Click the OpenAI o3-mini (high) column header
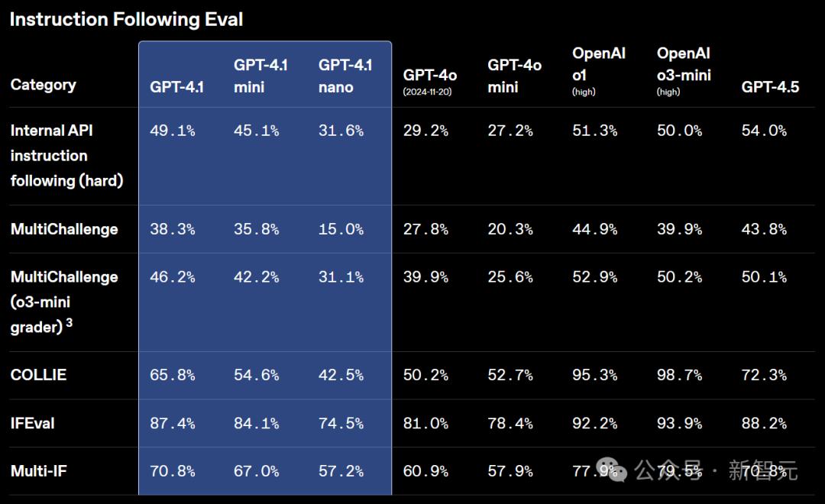The width and height of the screenshot is (825, 504). [684, 70]
